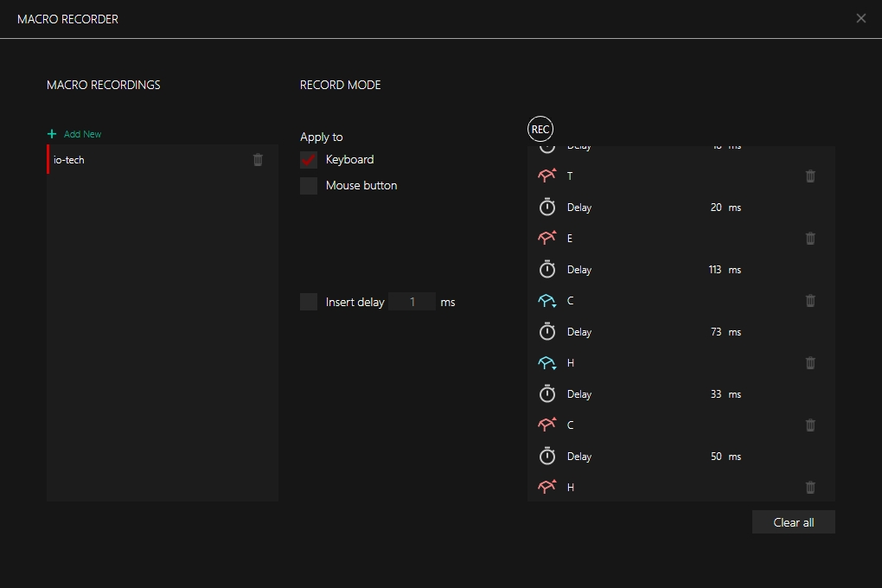
Task: Click the red key-release icon for H
Action: [546, 486]
